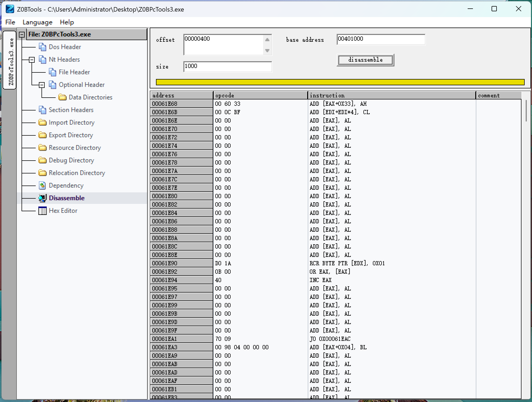Click instruction JO 0X00061EAC
The height and width of the screenshot is (402, 532).
[x=330, y=339]
